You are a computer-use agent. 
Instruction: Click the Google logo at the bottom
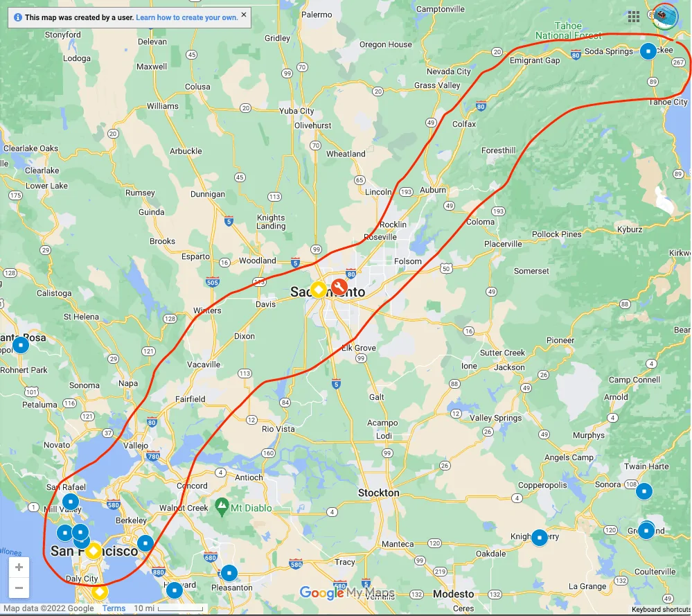(x=321, y=592)
